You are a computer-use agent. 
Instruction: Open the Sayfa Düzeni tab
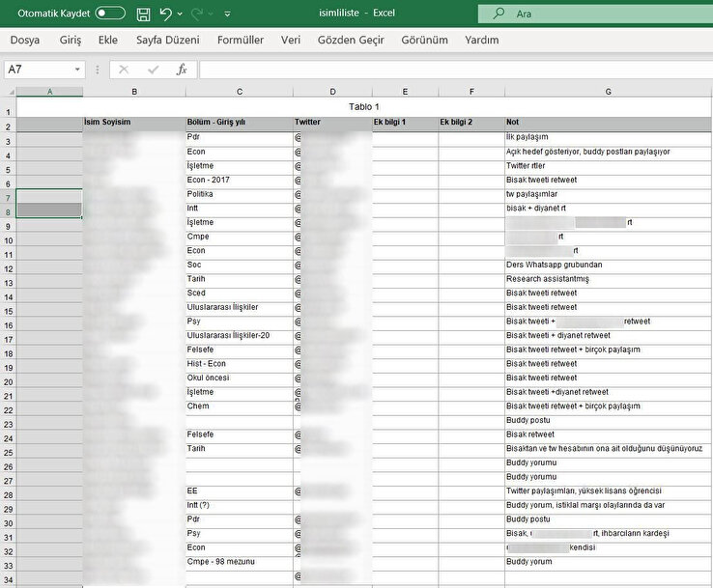coord(167,41)
